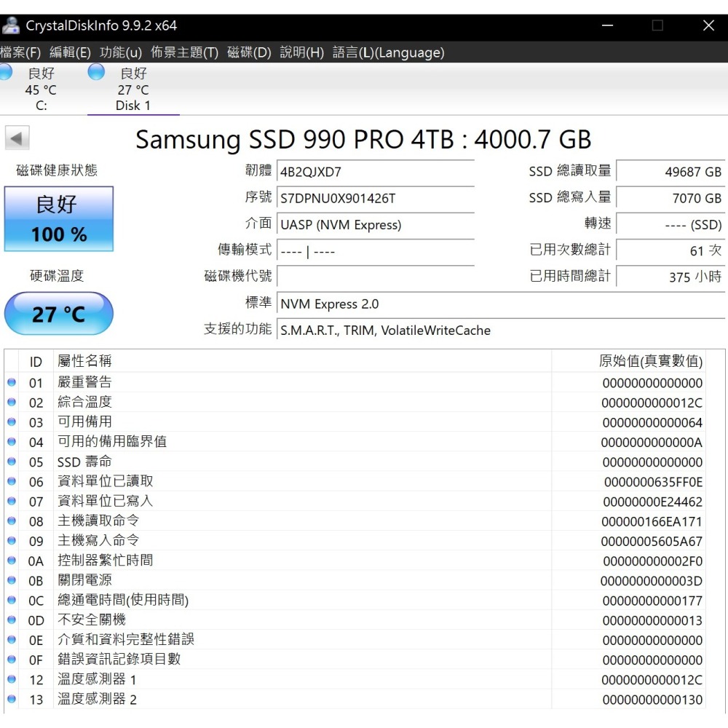Click the interface field UASP (NVM Express)
Screen dimensions: 728x728
[x=375, y=224]
